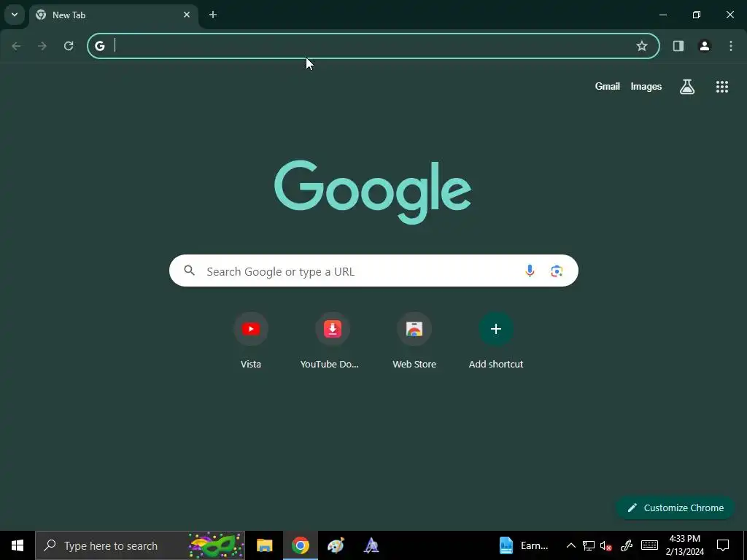Start voice search with microphone
This screenshot has width=747, height=560.
[x=530, y=271]
